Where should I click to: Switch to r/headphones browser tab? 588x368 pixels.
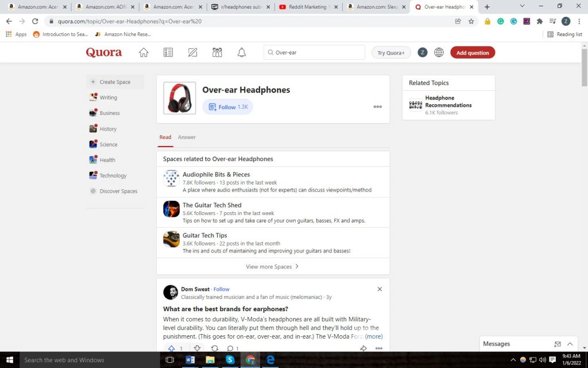(x=241, y=7)
